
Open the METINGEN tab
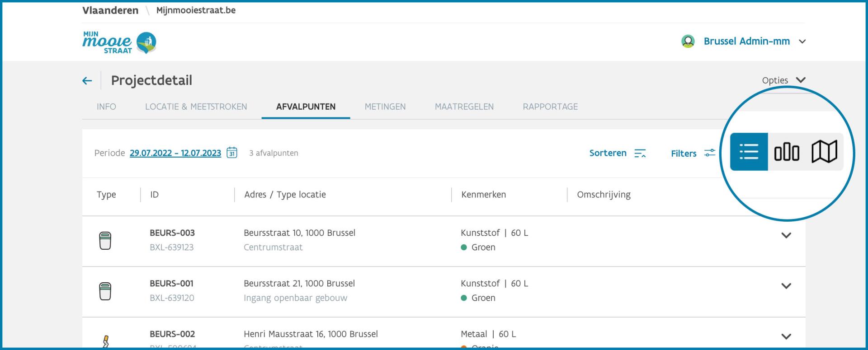[x=385, y=107]
